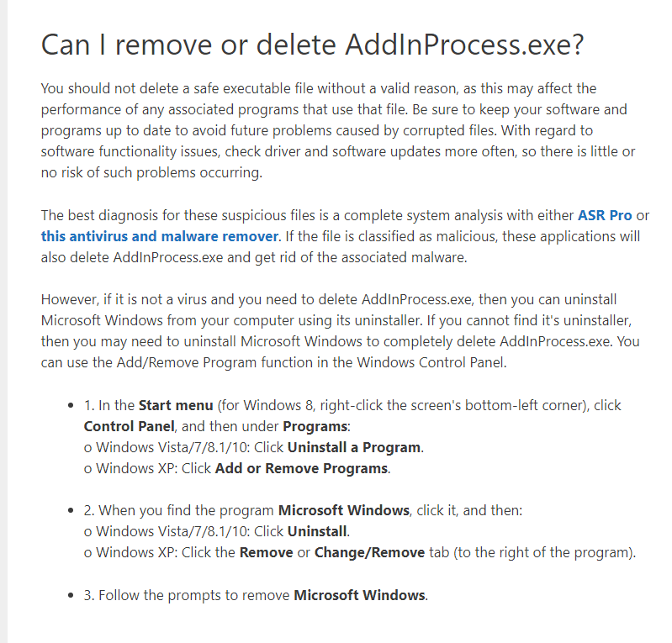Open the antivirus and malware remover link
Image resolution: width=672 pixels, height=643 pixels.
click(160, 236)
